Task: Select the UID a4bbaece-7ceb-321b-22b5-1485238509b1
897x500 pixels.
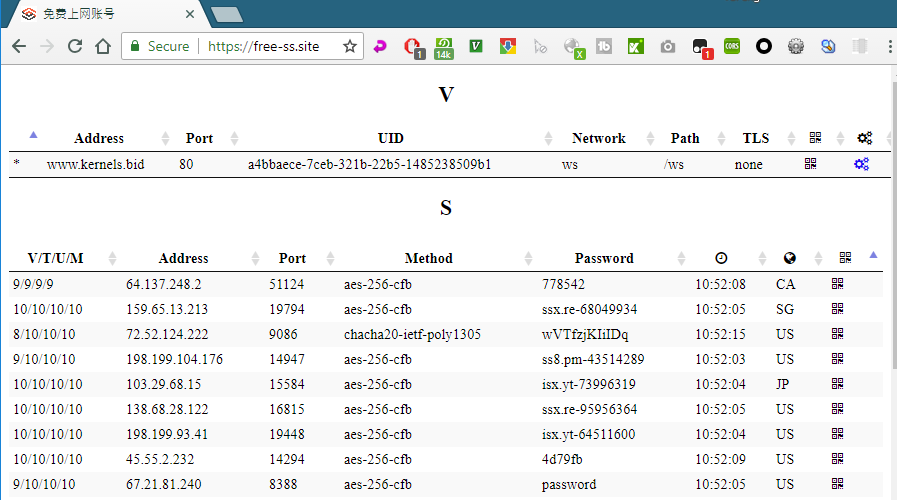Action: [x=369, y=165]
